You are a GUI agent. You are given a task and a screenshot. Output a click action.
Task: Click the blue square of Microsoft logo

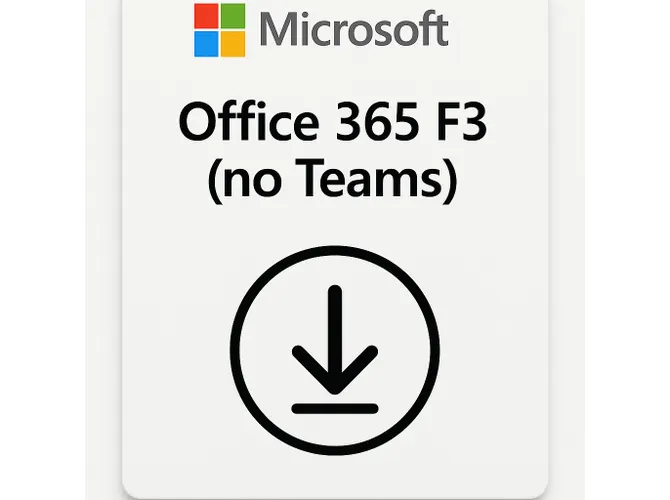pos(206,44)
